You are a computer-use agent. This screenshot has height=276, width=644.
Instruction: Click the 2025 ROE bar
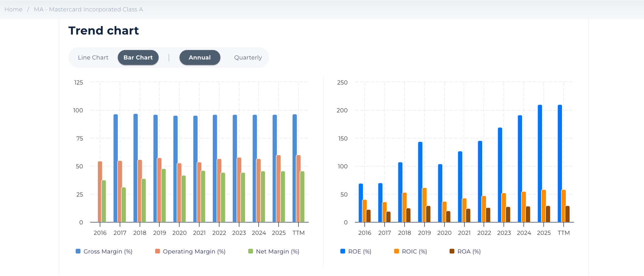click(540, 163)
